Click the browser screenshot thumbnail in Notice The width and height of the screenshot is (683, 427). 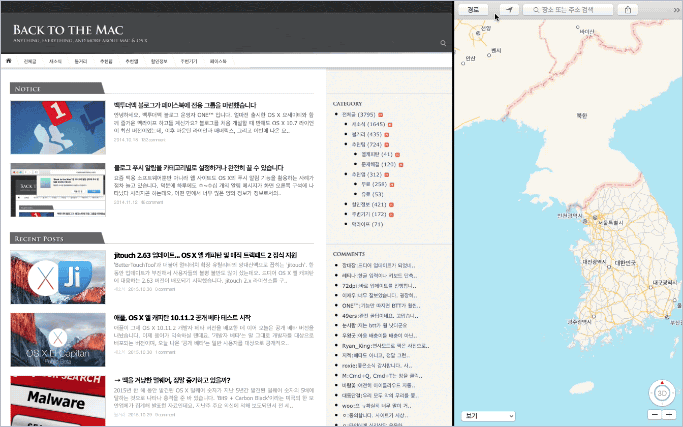pyautogui.click(x=58, y=190)
